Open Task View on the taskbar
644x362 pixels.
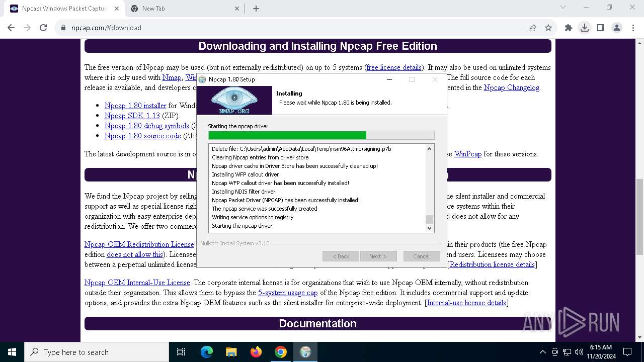(x=181, y=352)
